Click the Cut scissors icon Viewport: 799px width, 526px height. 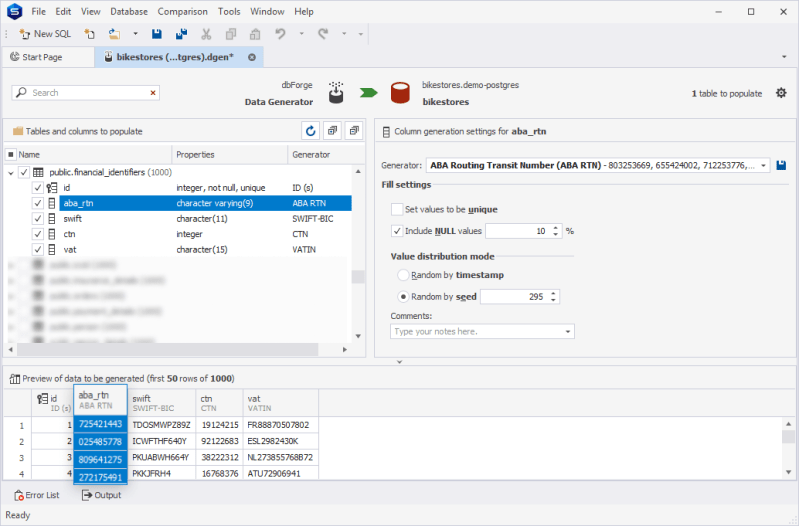[x=206, y=34]
